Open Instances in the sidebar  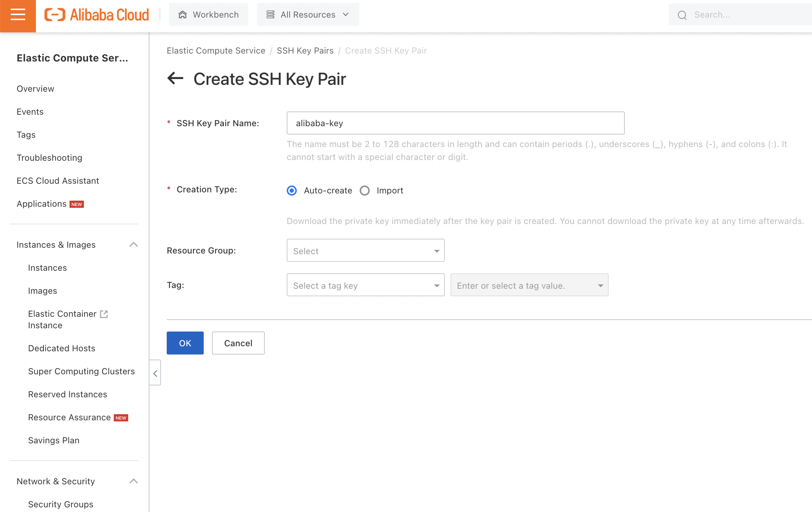coord(47,268)
